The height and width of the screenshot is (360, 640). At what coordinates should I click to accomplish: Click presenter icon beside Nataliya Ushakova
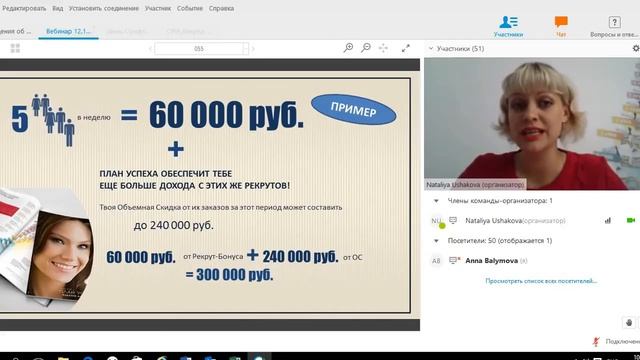(453, 220)
